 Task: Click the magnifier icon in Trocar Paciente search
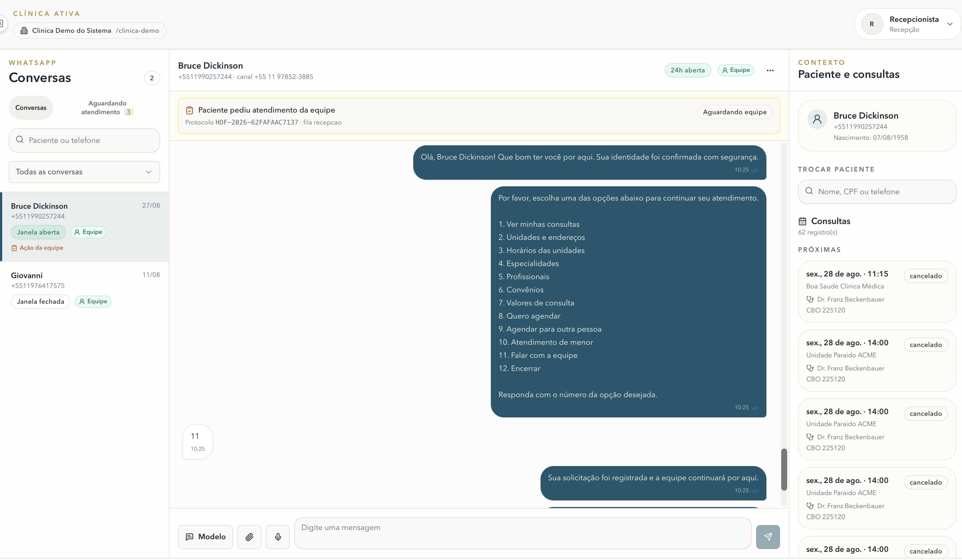[809, 191]
